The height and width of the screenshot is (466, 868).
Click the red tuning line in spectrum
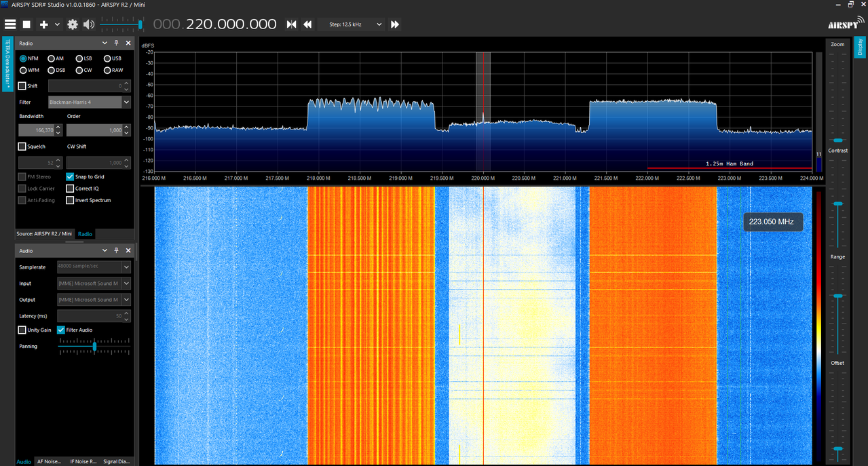click(x=483, y=112)
